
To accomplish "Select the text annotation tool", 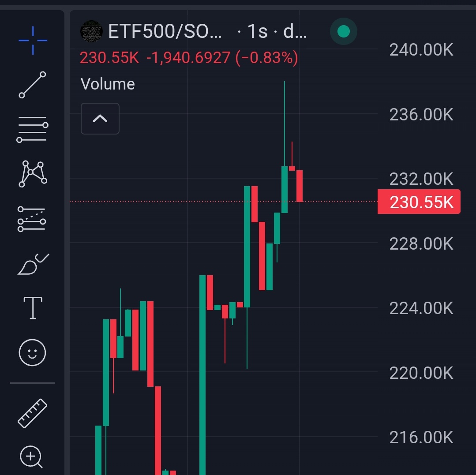I will pyautogui.click(x=33, y=308).
